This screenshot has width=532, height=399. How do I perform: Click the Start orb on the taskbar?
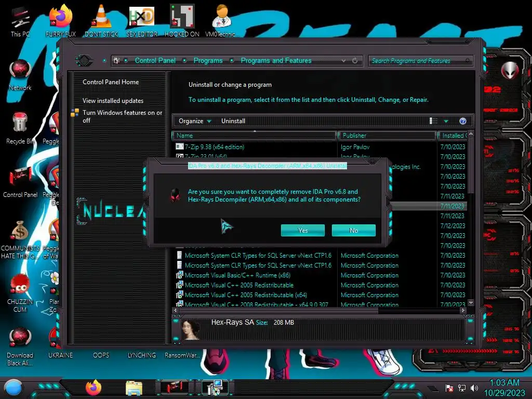point(14,388)
